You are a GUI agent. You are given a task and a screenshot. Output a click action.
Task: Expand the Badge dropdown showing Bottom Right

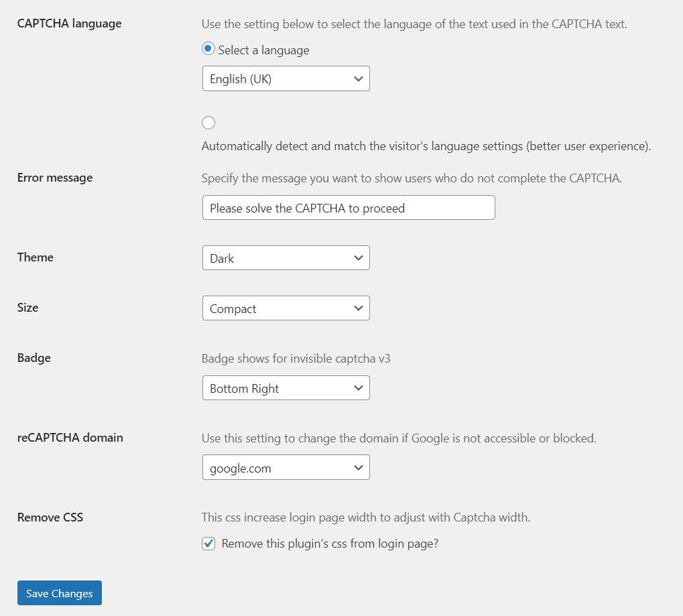(286, 387)
